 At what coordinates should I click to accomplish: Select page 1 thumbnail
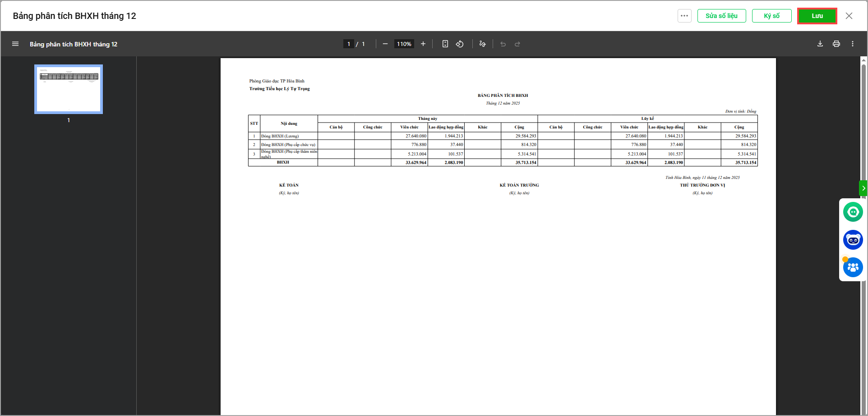point(69,89)
